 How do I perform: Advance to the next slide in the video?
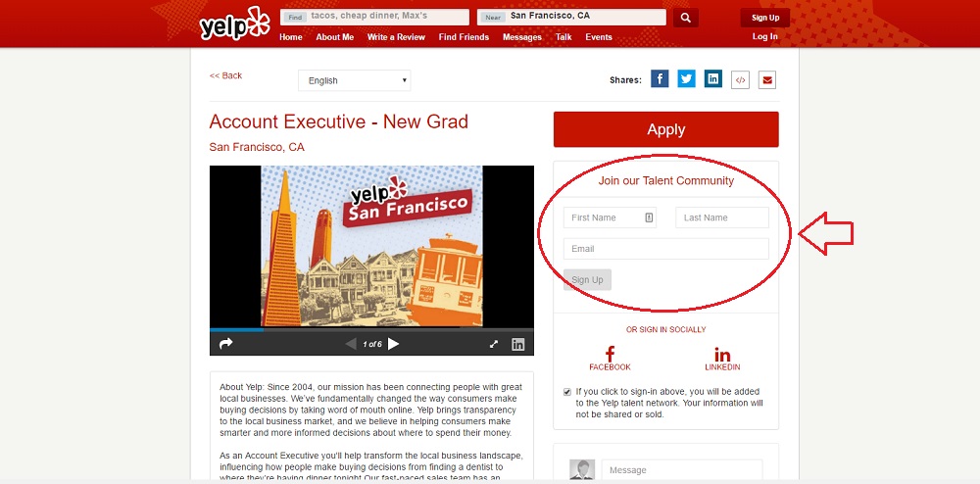coord(393,344)
